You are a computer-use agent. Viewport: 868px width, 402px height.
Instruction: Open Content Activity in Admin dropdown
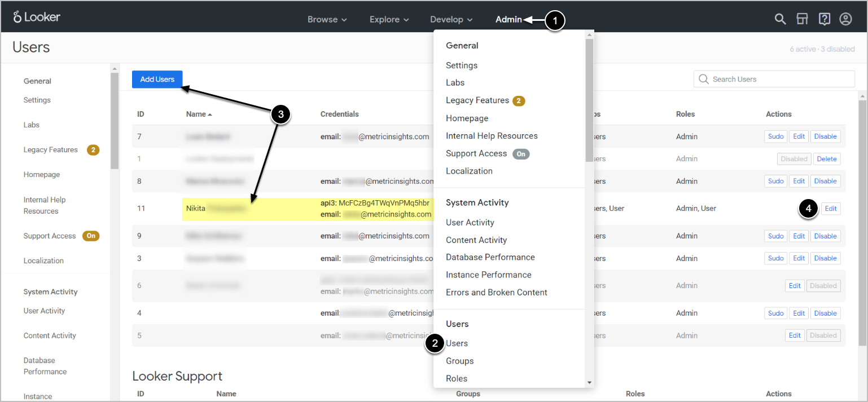coord(476,240)
